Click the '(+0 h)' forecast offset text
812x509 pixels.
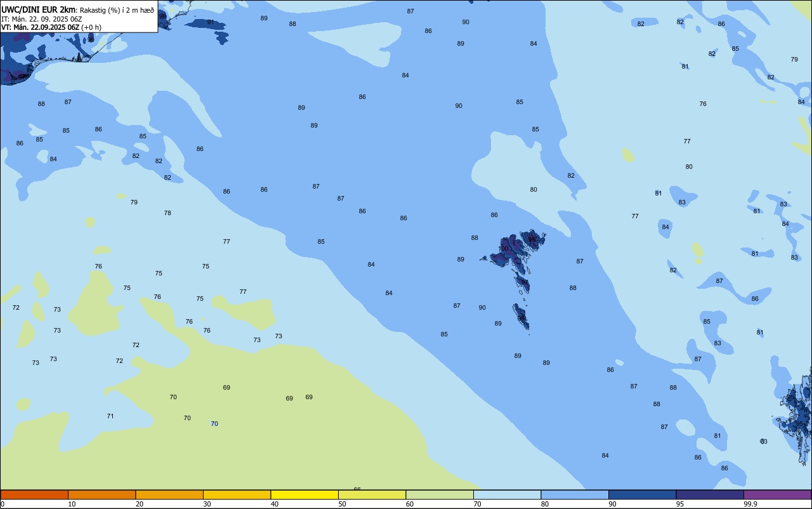coord(91,27)
